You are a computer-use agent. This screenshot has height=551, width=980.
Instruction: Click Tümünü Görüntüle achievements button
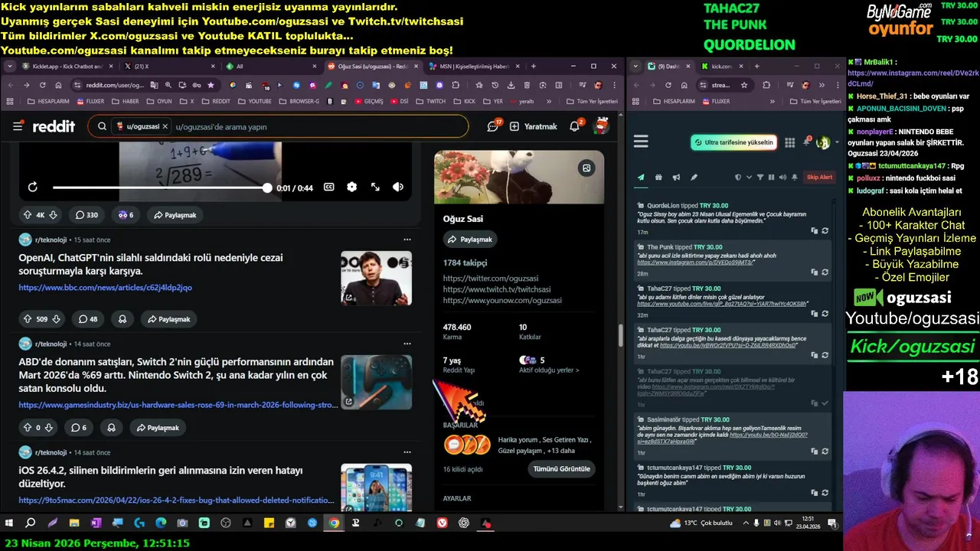pyautogui.click(x=561, y=469)
